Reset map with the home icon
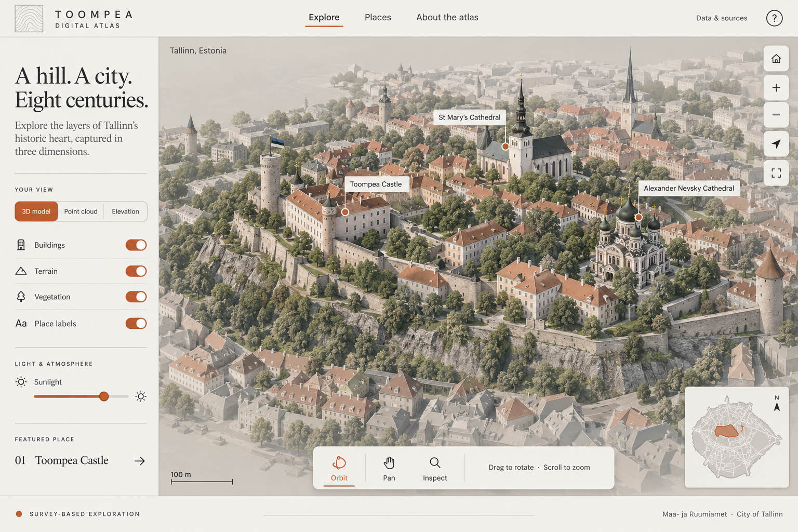The width and height of the screenshot is (798, 532). [776, 59]
